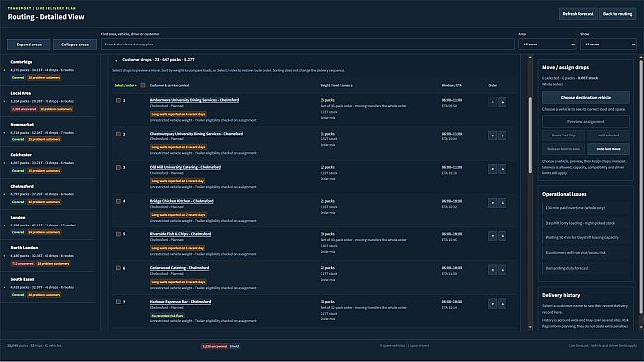Image resolution: width=644 pixels, height=362 pixels.
Task: Sort by Weight / load column header
Action: (x=336, y=85)
